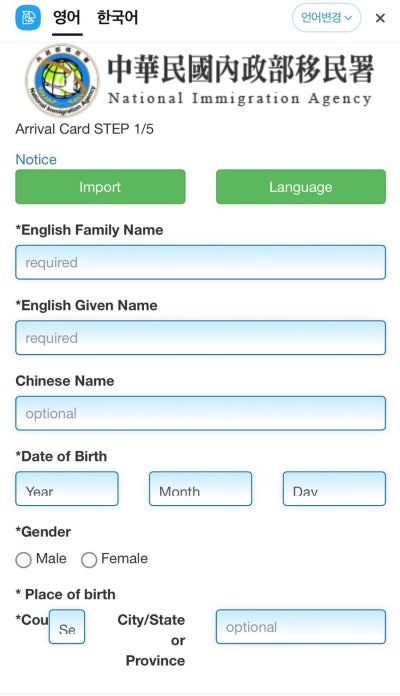Image resolution: width=400 pixels, height=696 pixels.
Task: Tap the blue translator app logo icon
Action: pos(28,18)
